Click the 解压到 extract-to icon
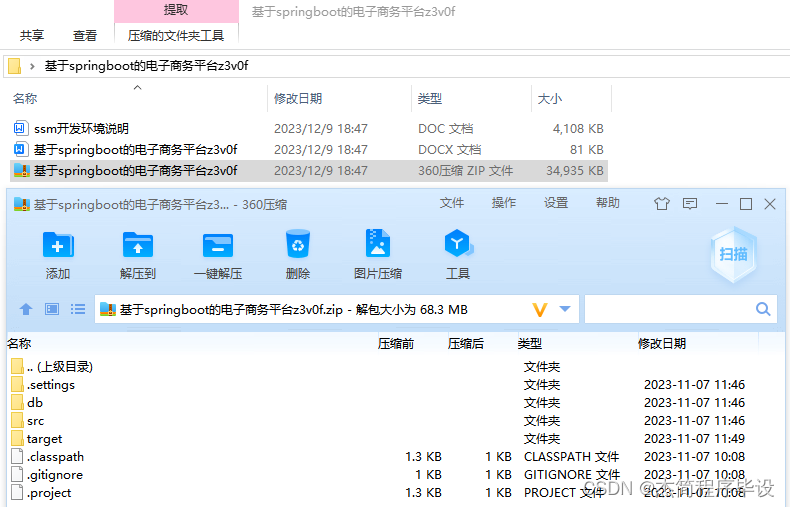 point(138,245)
